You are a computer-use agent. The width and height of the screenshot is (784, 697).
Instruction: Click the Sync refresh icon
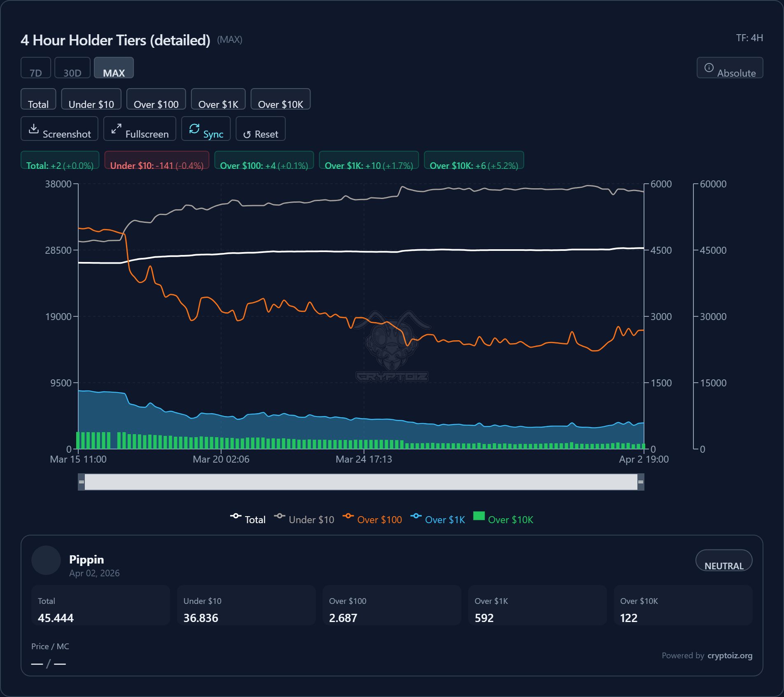coord(194,129)
